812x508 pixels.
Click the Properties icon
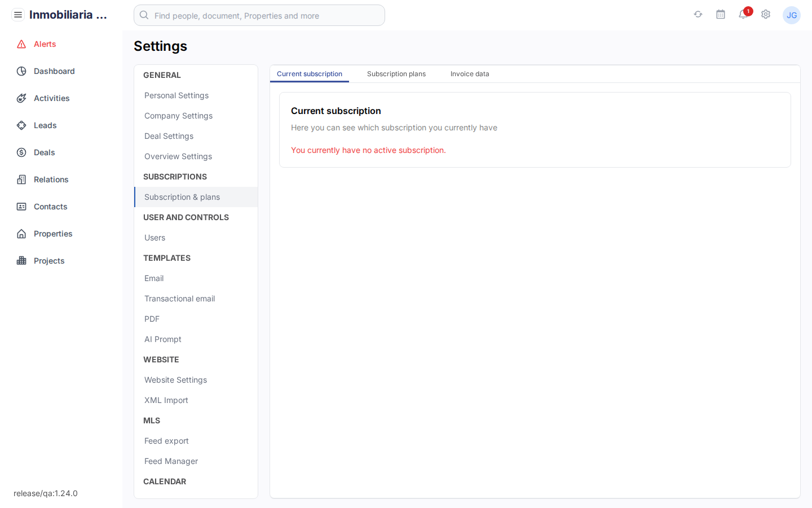(x=21, y=234)
